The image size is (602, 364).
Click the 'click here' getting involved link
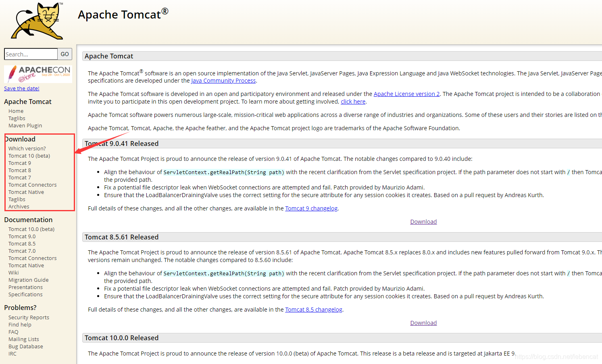353,102
